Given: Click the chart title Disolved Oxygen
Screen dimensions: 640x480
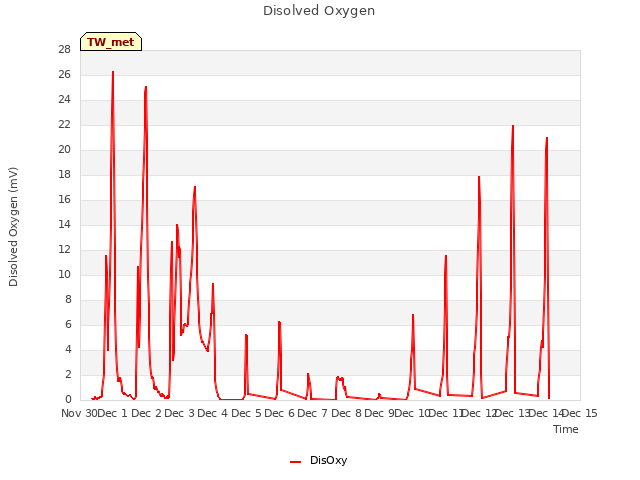Looking at the screenshot, I should [x=319, y=11].
